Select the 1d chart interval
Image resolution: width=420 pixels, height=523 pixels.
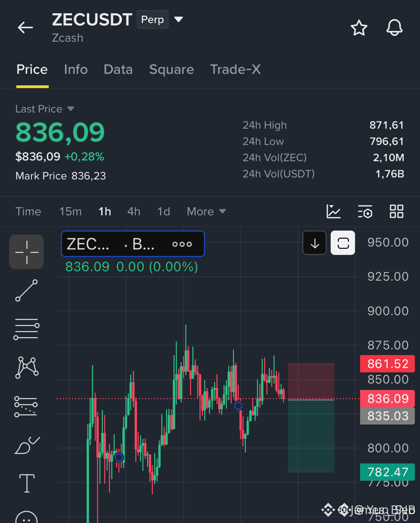[x=163, y=211]
